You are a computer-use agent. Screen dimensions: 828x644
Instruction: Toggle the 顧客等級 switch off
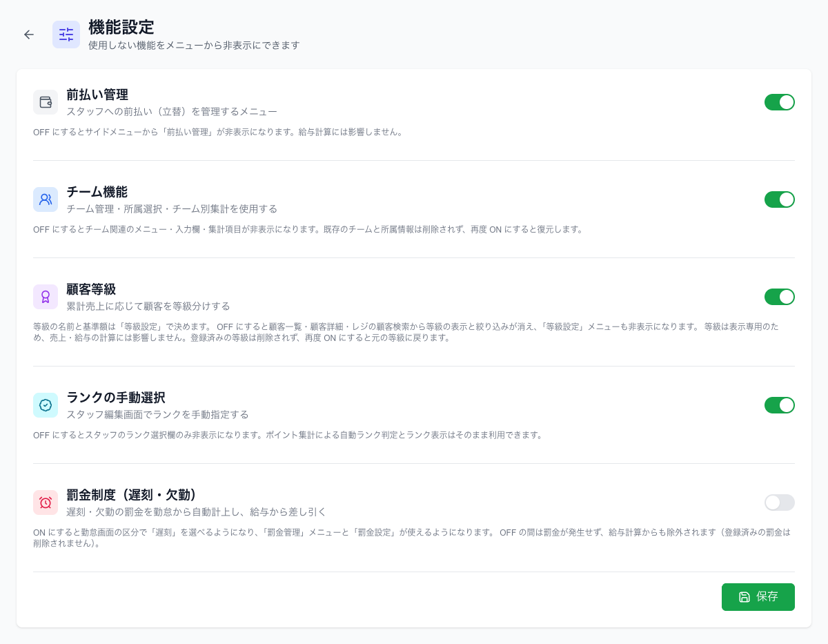[780, 297]
